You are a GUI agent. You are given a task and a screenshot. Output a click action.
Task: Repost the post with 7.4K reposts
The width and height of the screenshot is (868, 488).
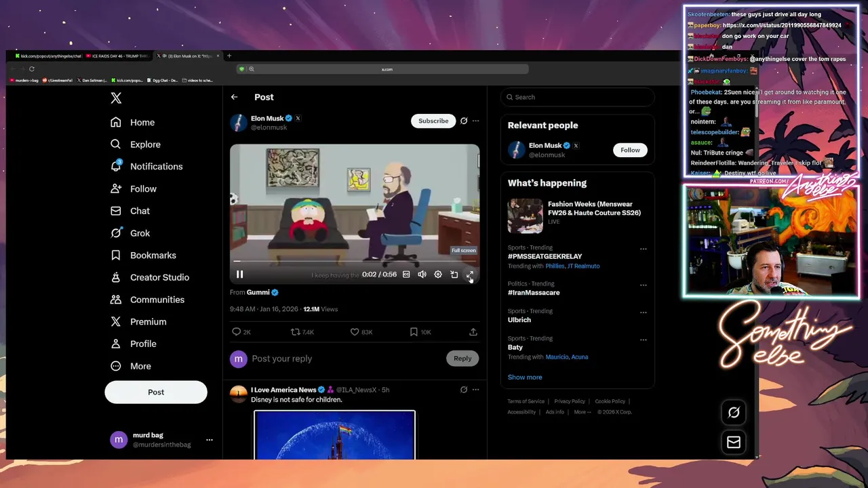click(302, 332)
